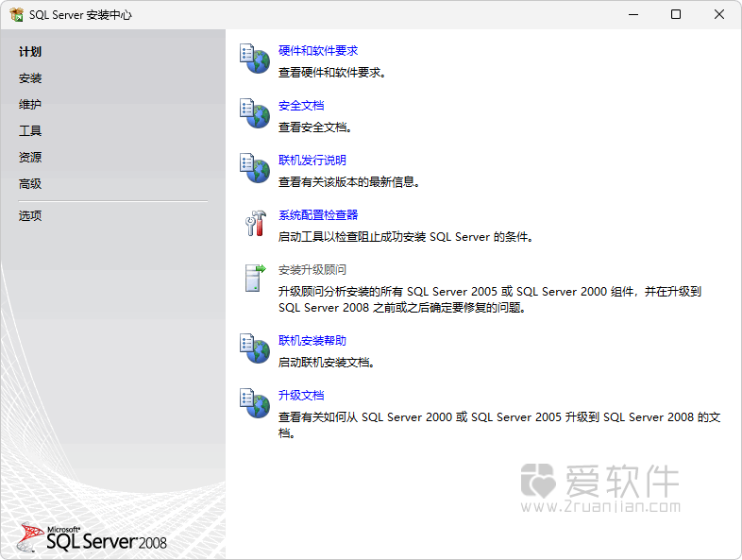
Task: Select the 计划 sidebar item
Action: coord(30,52)
